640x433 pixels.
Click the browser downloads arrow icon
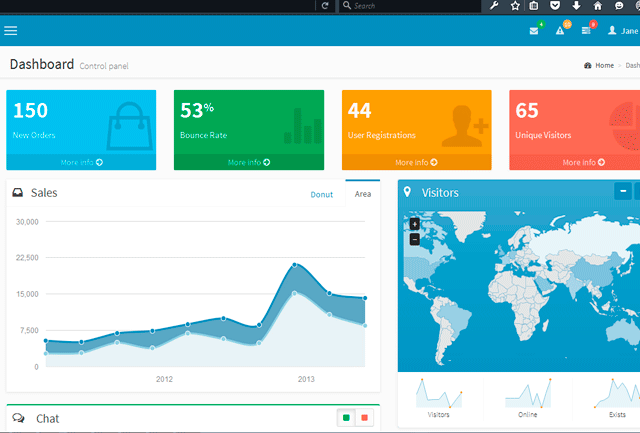tap(577, 6)
